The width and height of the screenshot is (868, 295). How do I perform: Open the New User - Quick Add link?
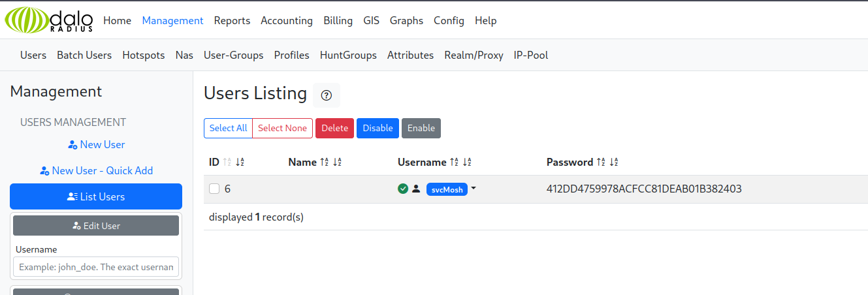[96, 170]
